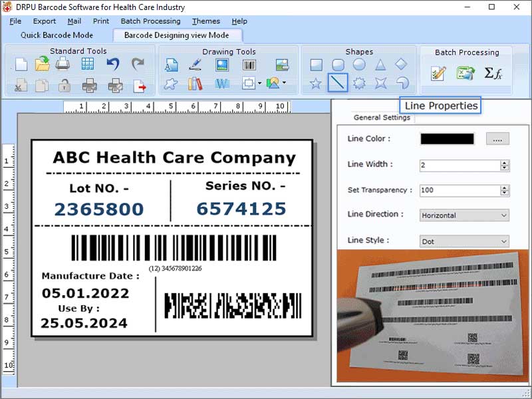Click the barcode scanner photo thumbnail
The height and width of the screenshot is (399, 532).
pos(433,316)
